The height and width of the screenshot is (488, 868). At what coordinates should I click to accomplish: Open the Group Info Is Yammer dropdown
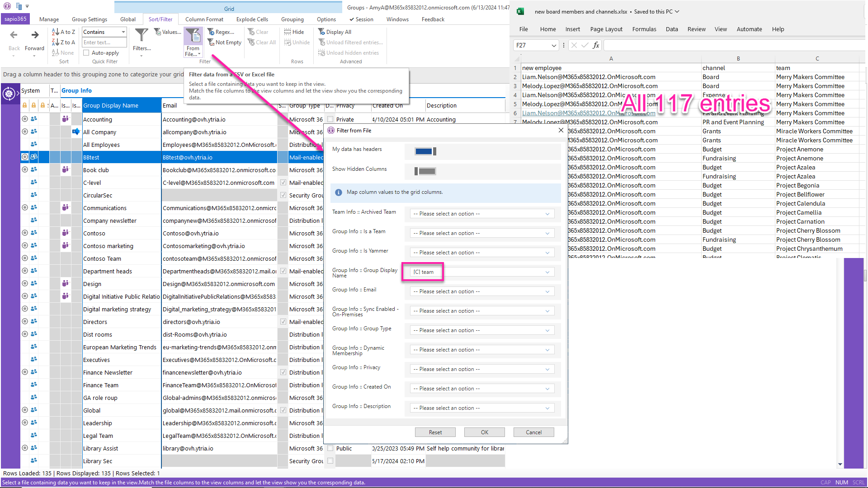[482, 253]
